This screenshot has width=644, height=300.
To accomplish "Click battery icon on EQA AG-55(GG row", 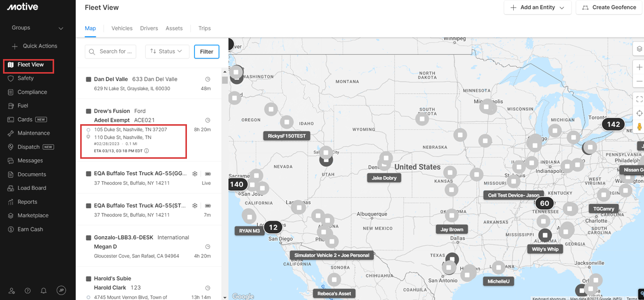I will tap(207, 174).
